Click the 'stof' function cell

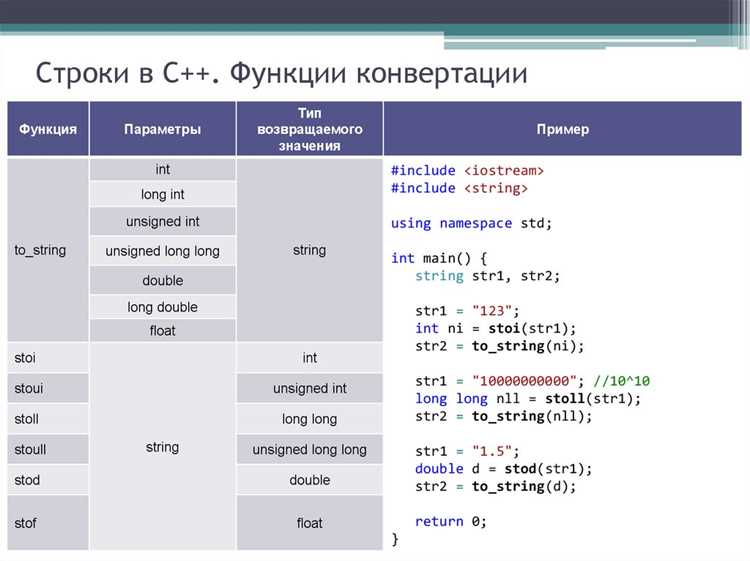pos(48,523)
